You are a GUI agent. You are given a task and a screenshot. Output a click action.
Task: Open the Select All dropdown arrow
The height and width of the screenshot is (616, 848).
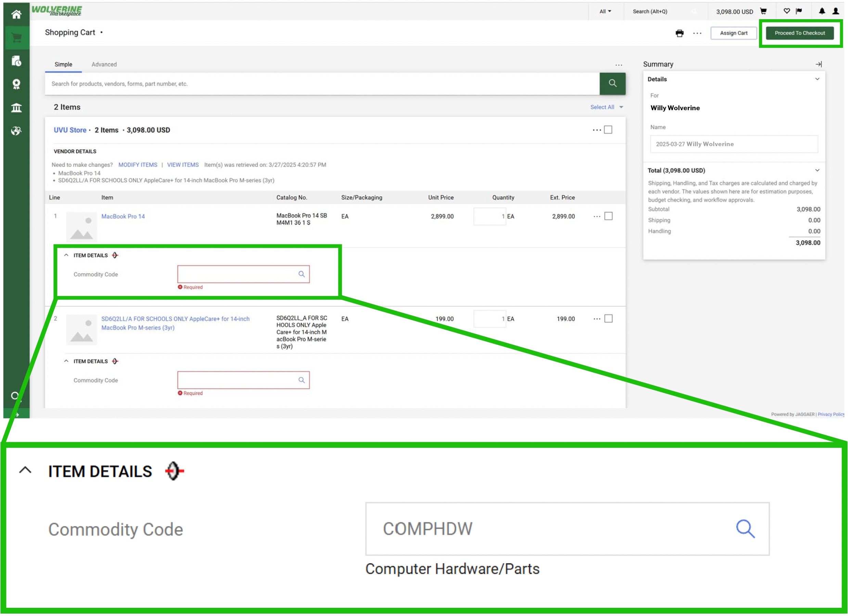[621, 107]
